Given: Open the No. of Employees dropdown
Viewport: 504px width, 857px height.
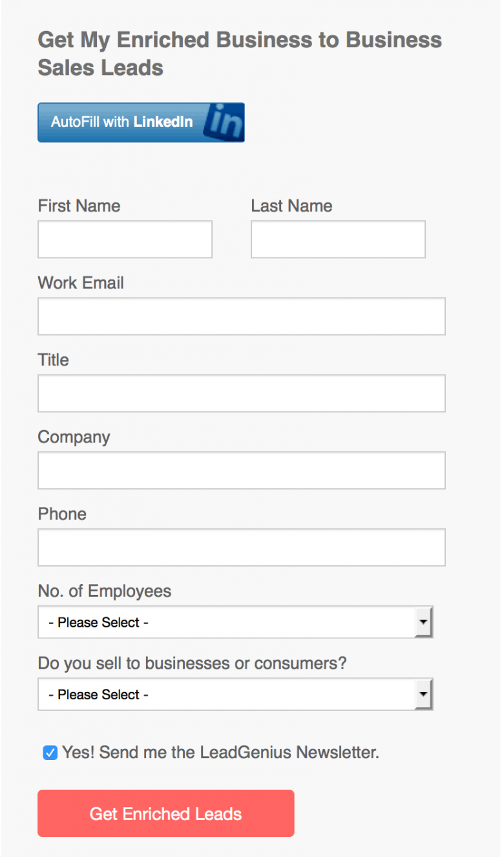Looking at the screenshot, I should coord(226,622).
